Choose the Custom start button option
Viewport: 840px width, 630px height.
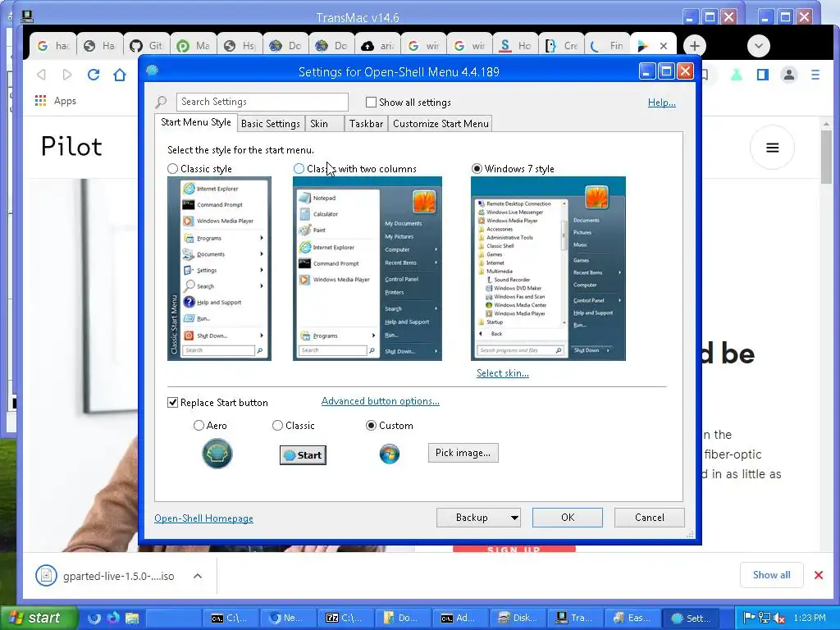pos(371,426)
